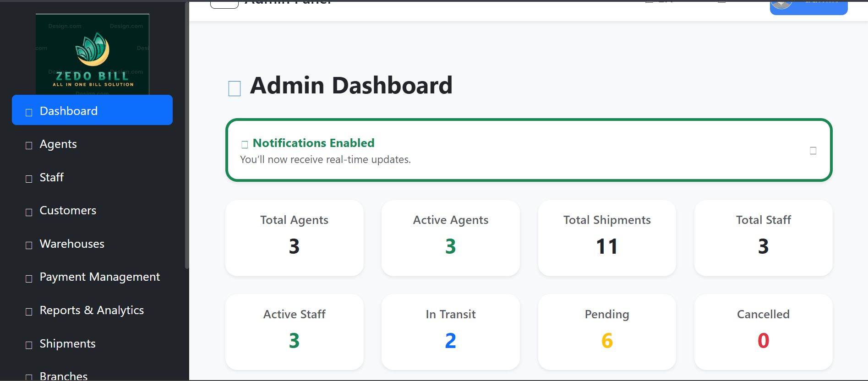The width and height of the screenshot is (868, 381).
Task: Click the icon beside Customers
Action: (x=29, y=212)
